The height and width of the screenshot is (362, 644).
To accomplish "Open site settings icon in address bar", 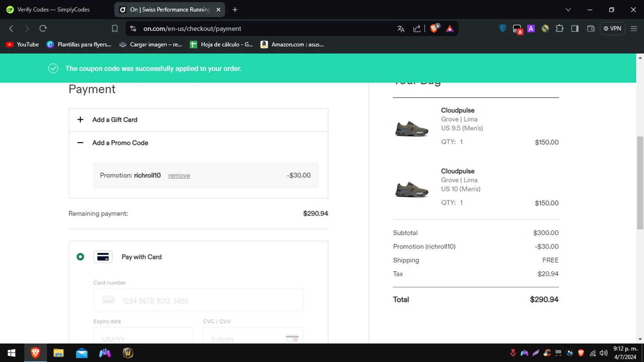I will point(133,28).
